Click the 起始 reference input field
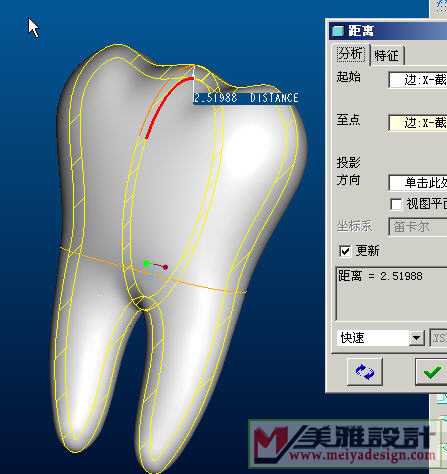Viewport: 447px width, 474px height. click(x=418, y=80)
